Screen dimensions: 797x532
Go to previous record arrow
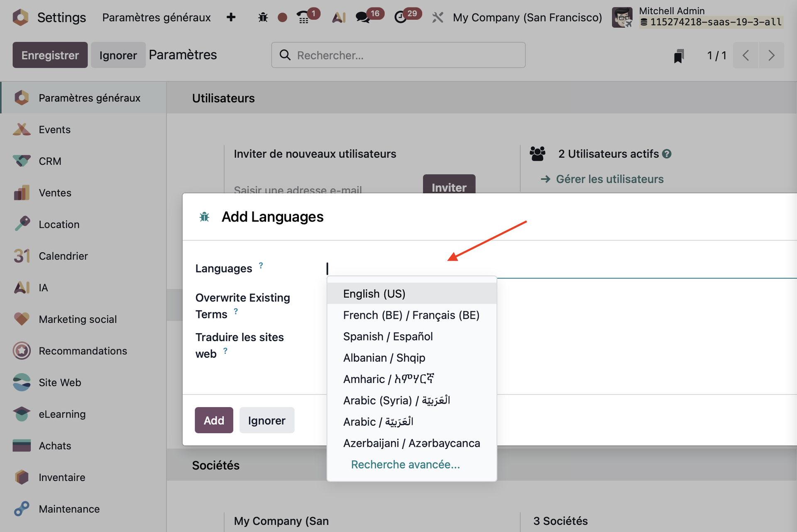pyautogui.click(x=746, y=55)
